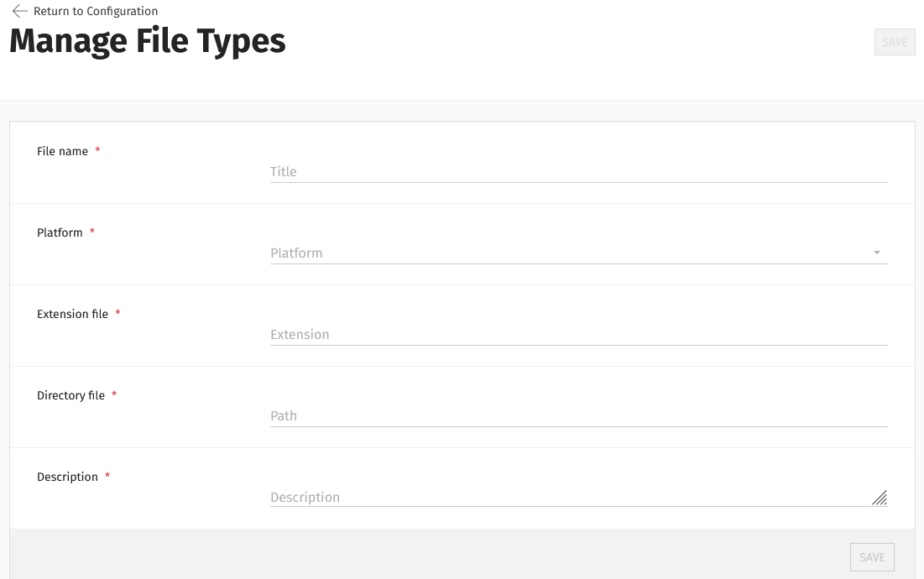Expand the Platform dropdown caret arrow

tap(877, 253)
